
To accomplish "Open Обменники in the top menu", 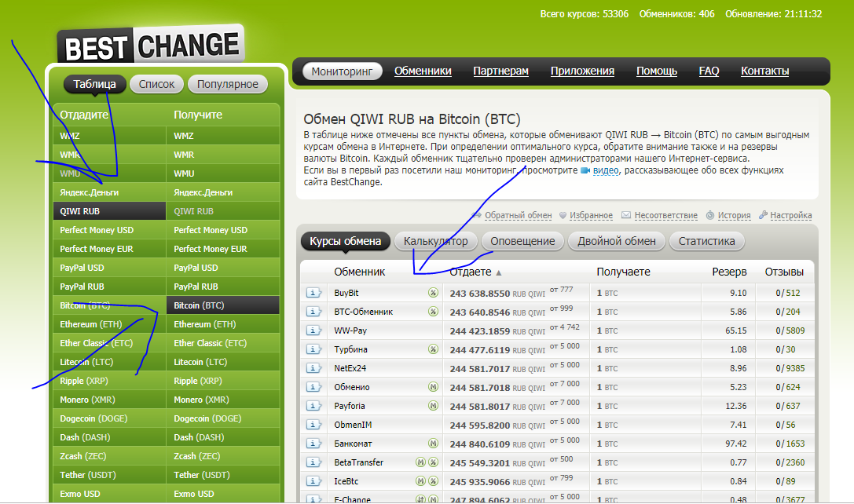I will (423, 71).
